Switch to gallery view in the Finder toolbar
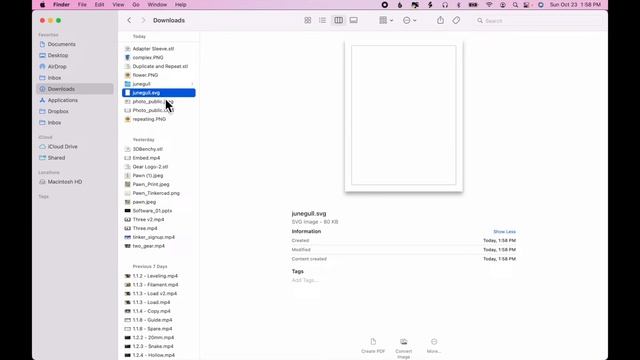 353,20
